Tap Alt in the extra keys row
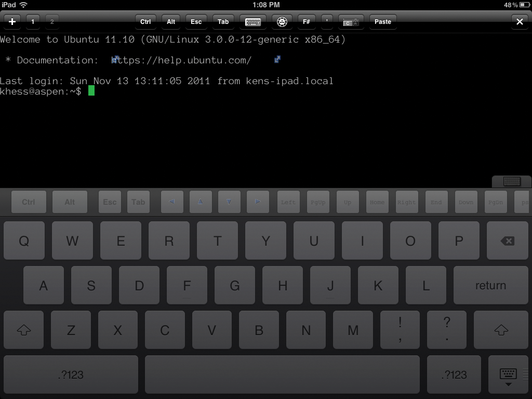The width and height of the screenshot is (532, 399). (x=70, y=202)
